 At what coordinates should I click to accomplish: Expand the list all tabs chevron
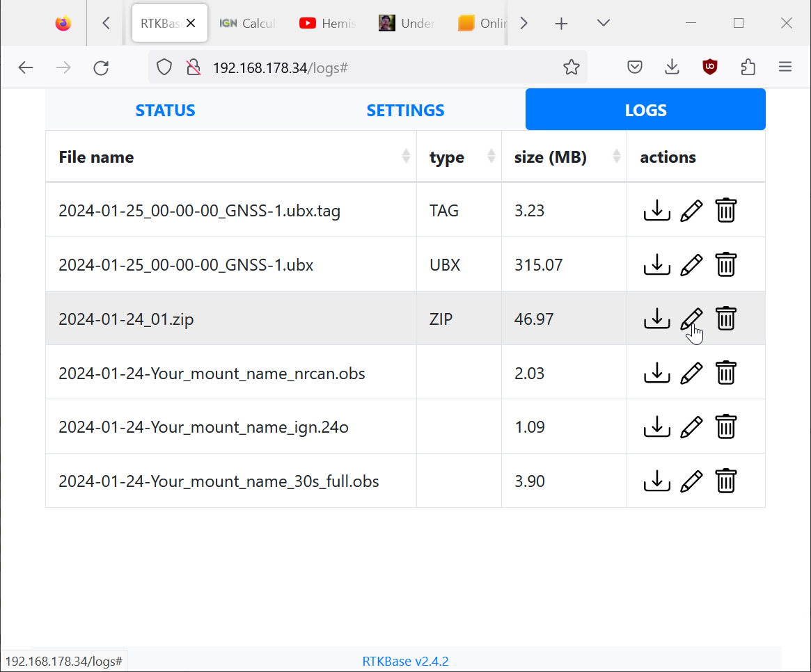604,23
